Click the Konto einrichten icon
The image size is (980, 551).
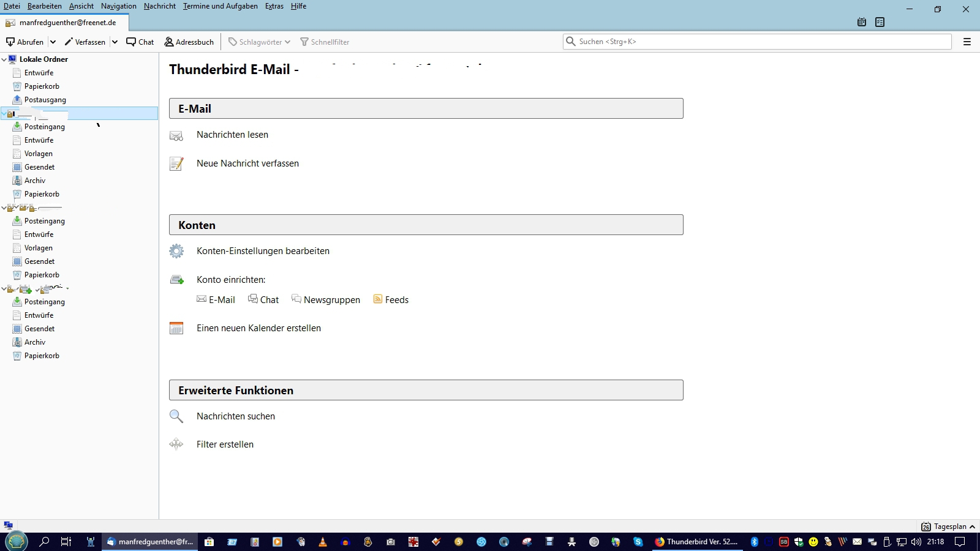pos(176,280)
